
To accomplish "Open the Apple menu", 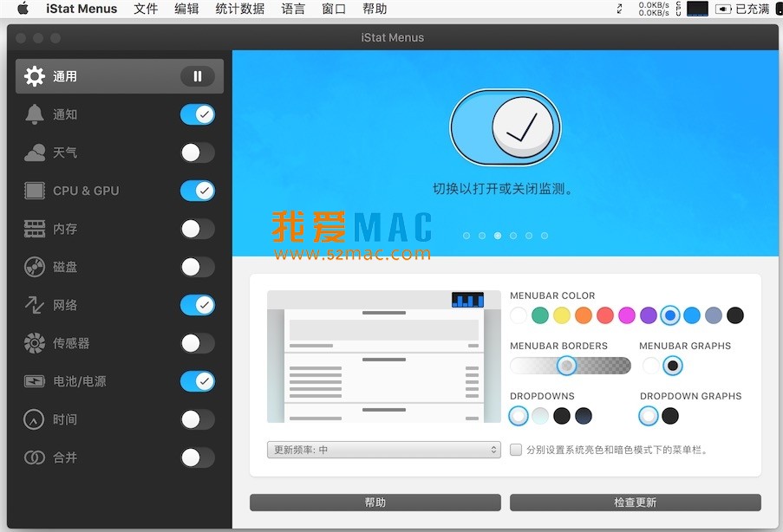I will point(23,9).
